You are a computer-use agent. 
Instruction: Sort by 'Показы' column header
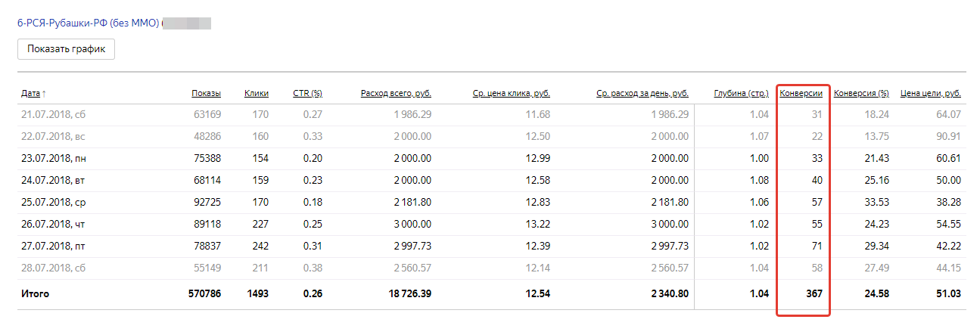tap(206, 93)
